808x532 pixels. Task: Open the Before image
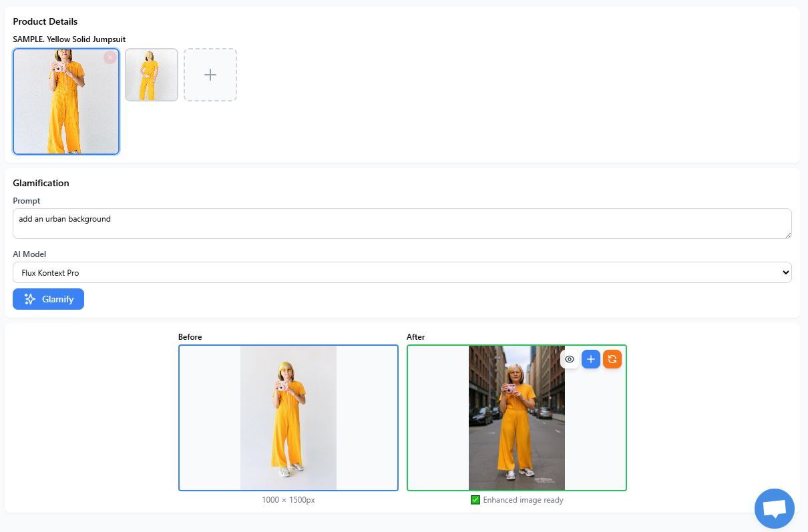tap(288, 418)
